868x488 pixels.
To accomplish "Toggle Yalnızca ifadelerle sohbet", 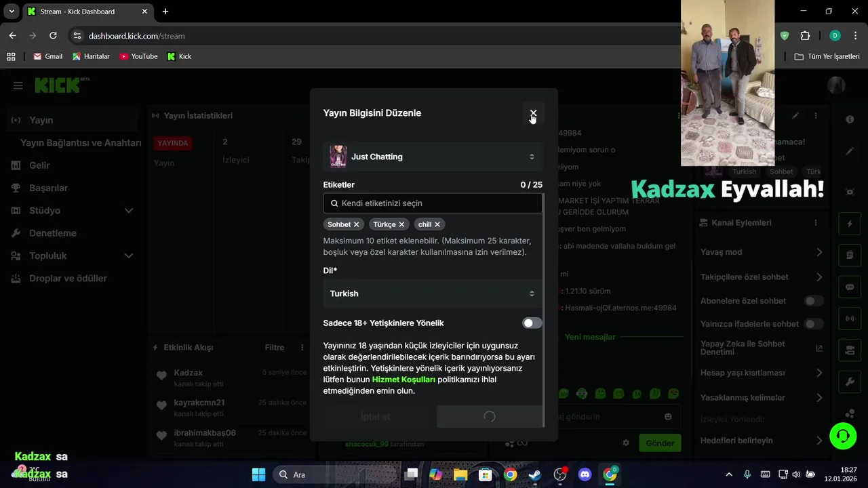I will (814, 324).
